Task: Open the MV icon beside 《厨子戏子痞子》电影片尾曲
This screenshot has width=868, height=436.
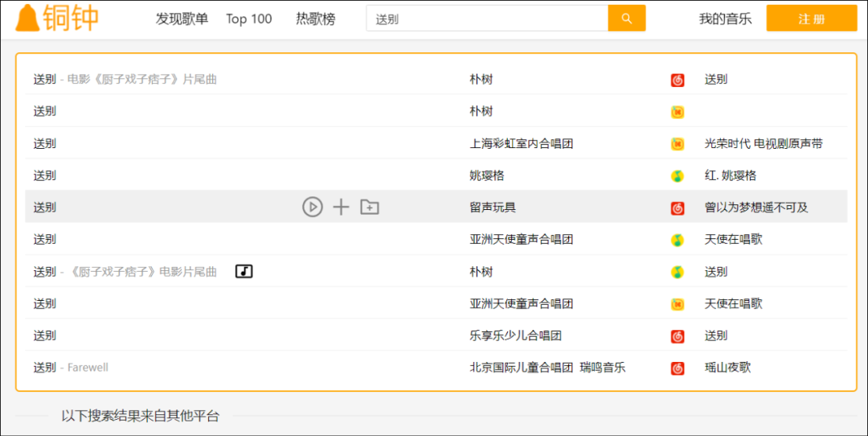Action: 244,272
